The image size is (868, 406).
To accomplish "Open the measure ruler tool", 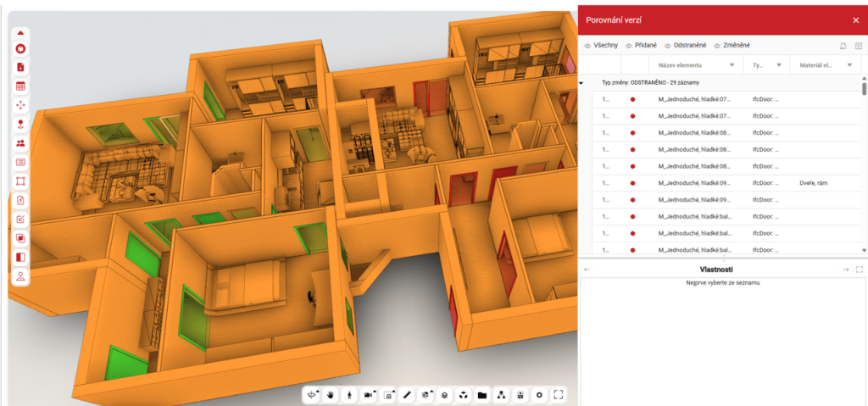I will click(407, 395).
